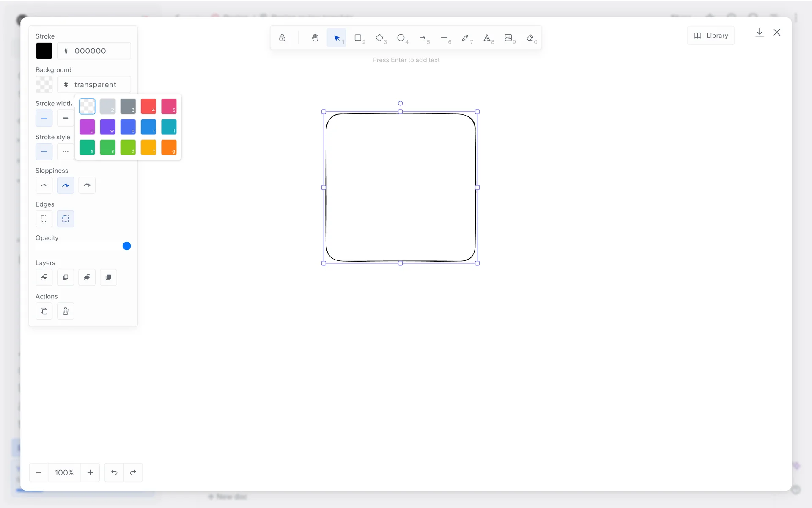Select the dashed stroke style
812x508 pixels.
tap(66, 152)
